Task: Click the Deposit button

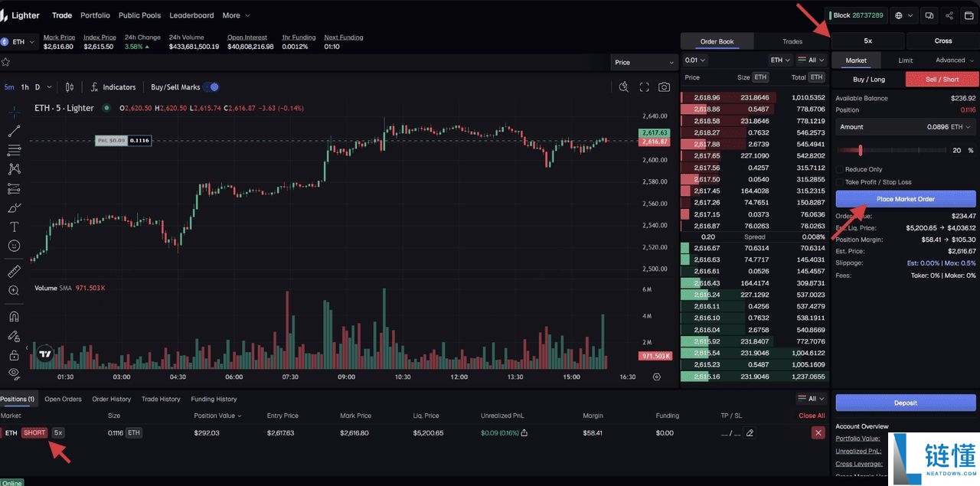Action: [906, 403]
